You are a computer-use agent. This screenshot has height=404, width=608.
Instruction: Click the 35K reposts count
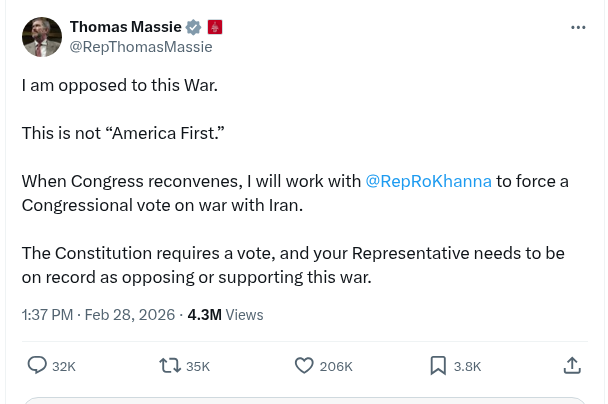point(198,367)
